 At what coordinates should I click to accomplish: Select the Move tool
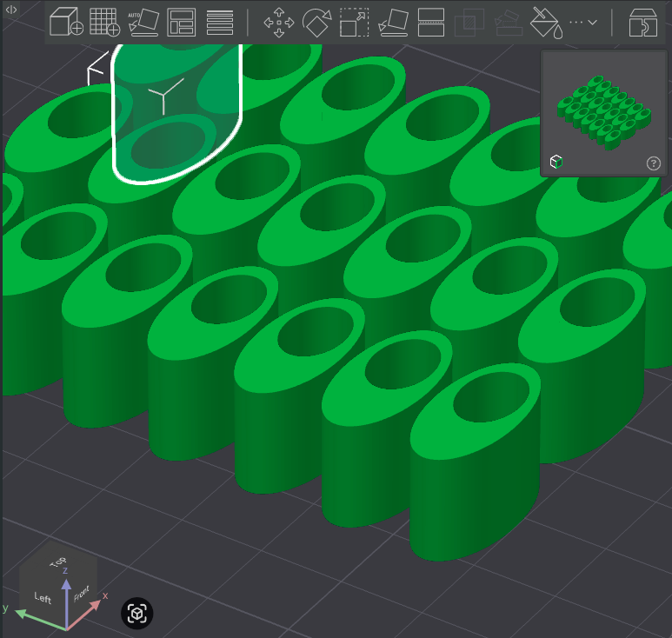(279, 23)
